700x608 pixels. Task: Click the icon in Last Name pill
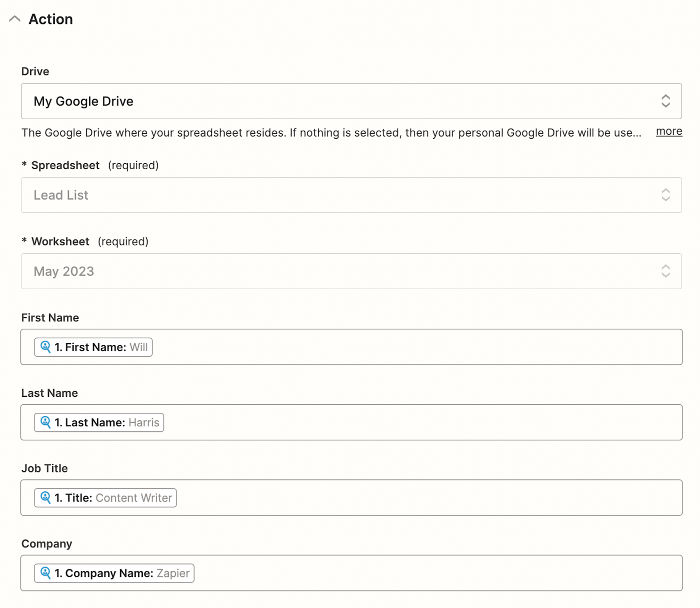pos(45,422)
